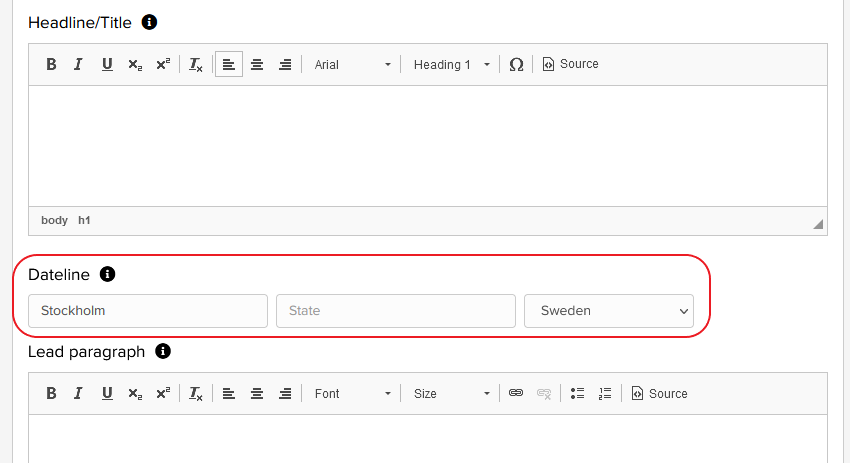Apply underline in the Lead paragraph toolbar
Viewport: 850px width, 463px height.
tap(107, 394)
